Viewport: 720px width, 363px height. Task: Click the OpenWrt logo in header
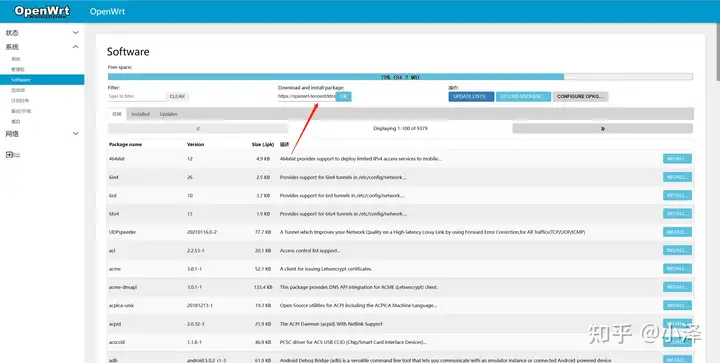(x=42, y=11)
